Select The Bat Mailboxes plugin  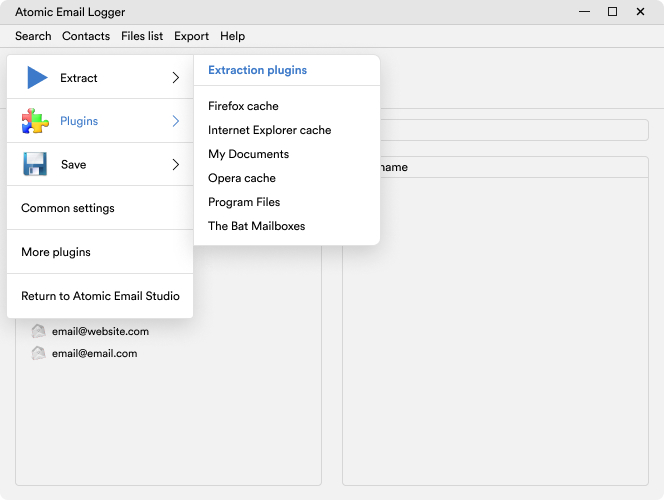click(x=256, y=226)
